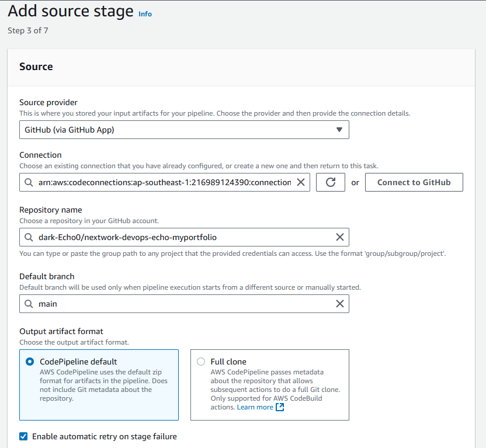Clear the repository name field
Screen dimensions: 486x448
point(340,237)
